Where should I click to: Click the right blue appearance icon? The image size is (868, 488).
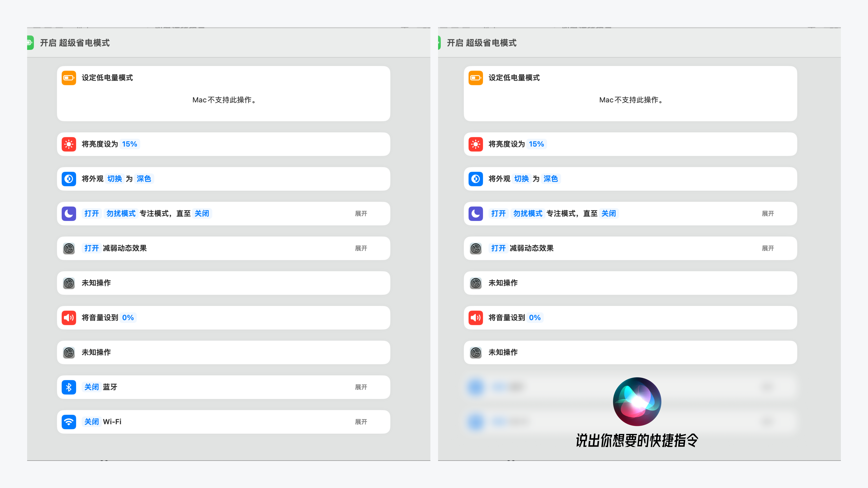[x=475, y=179]
